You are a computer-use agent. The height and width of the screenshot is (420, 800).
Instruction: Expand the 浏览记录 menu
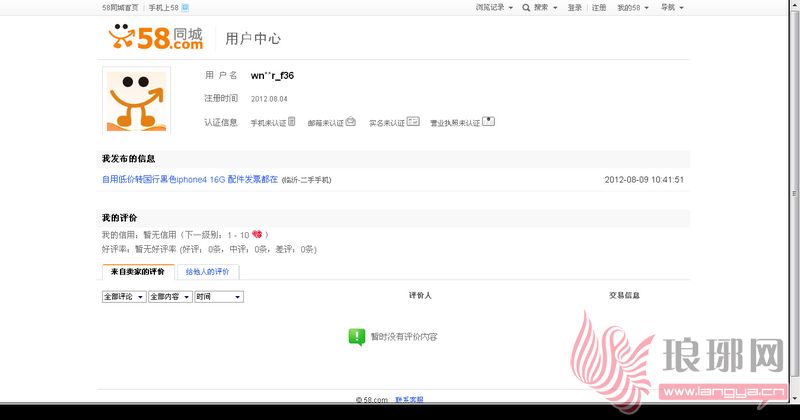tap(494, 7)
